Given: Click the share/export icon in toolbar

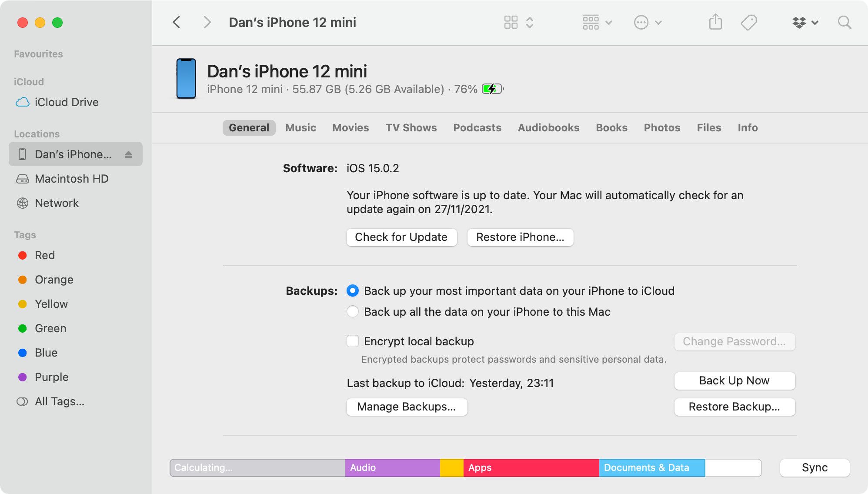Looking at the screenshot, I should (x=715, y=23).
